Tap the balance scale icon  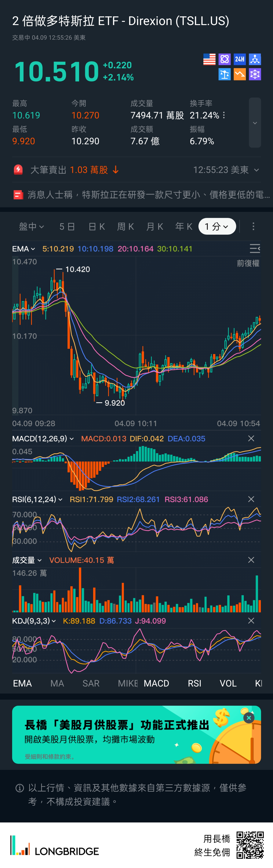pos(224,74)
